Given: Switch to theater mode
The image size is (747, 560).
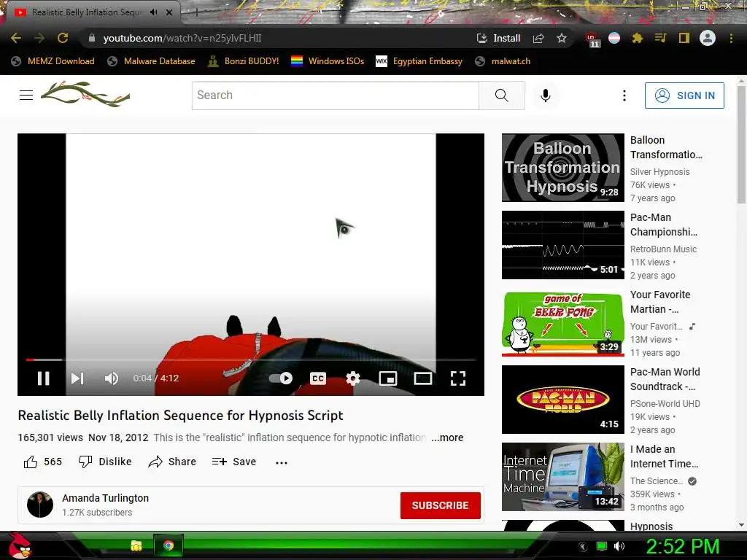Looking at the screenshot, I should (x=423, y=378).
